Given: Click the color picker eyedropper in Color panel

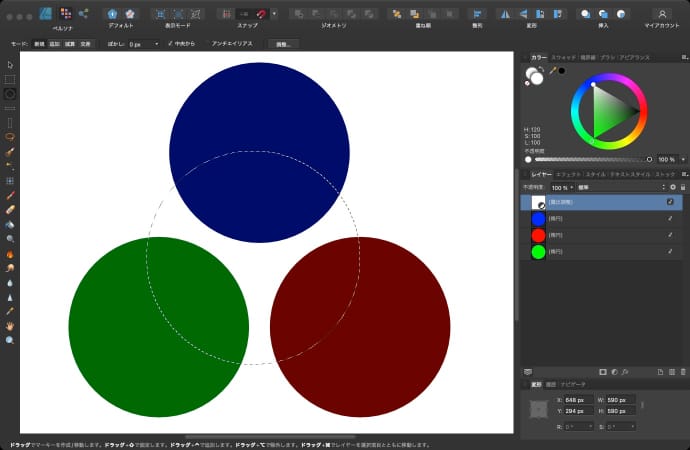Looking at the screenshot, I should [551, 70].
